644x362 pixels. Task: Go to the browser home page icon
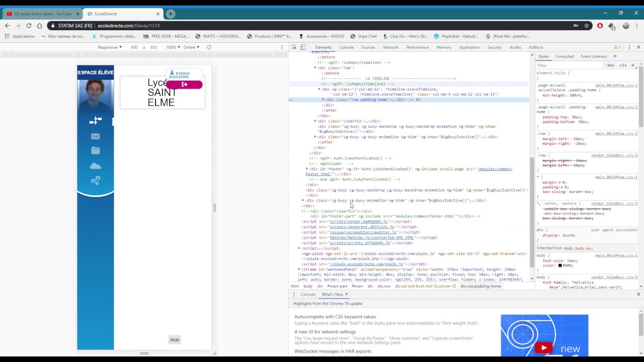[40, 26]
